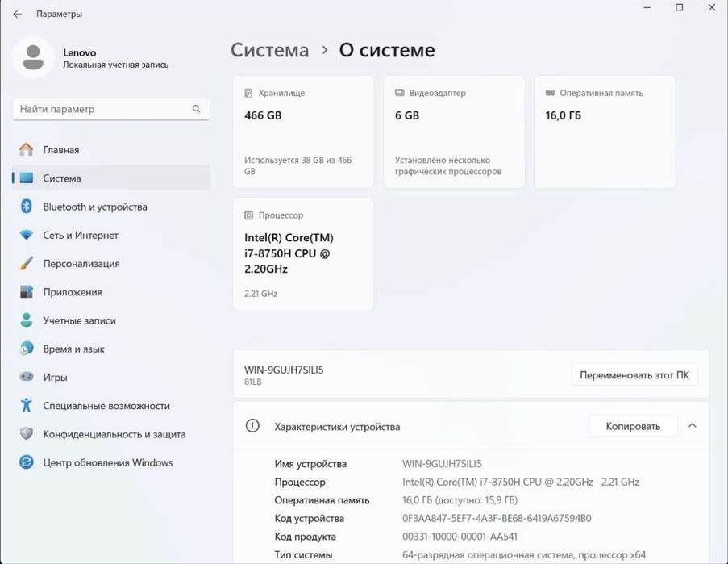
Task: Click the Используется 38 GB из 466 GB text
Action: coord(297,165)
